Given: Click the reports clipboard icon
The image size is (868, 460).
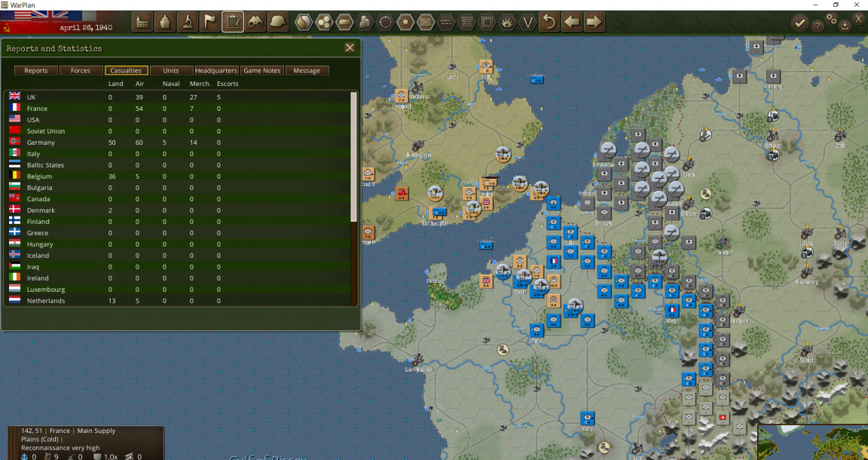Looking at the screenshot, I should pos(233,22).
